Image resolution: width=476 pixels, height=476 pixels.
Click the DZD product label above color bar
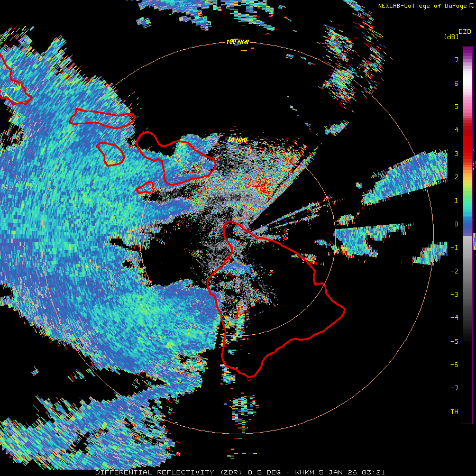(x=465, y=32)
